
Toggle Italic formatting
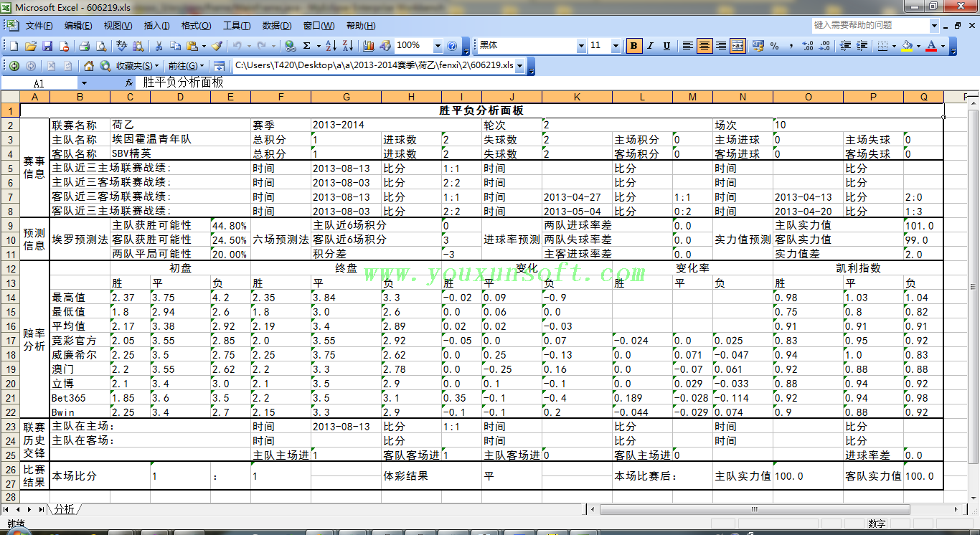coord(650,46)
